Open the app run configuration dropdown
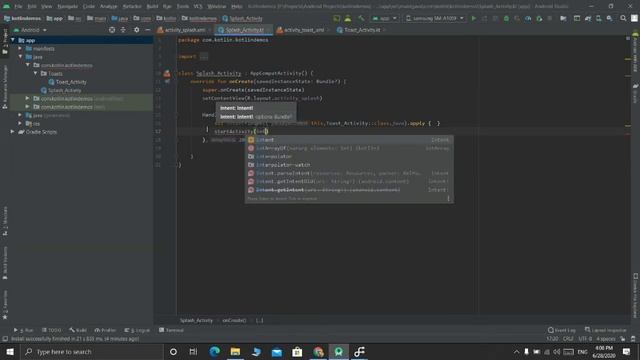The height and width of the screenshot is (360, 640). point(384,18)
